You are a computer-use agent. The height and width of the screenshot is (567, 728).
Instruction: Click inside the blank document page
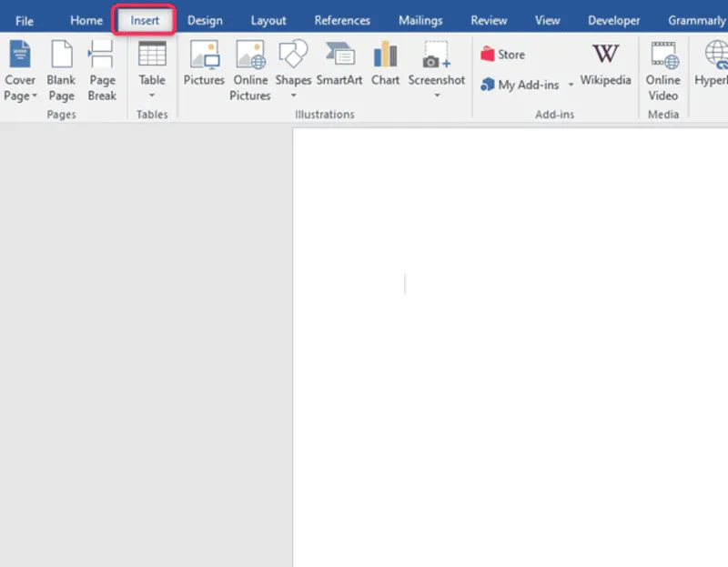click(x=511, y=348)
